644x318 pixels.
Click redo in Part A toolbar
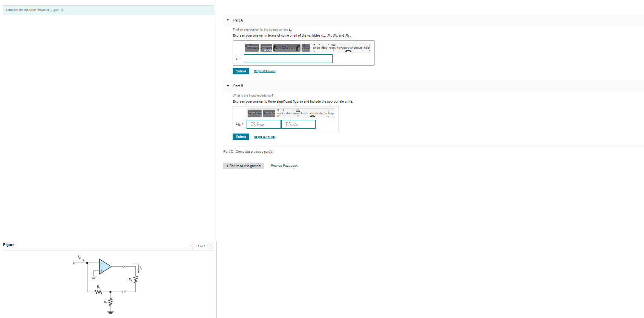coord(325,48)
